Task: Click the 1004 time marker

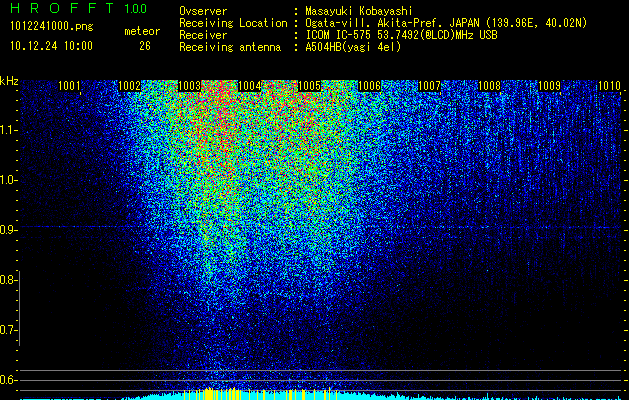Action: click(250, 86)
